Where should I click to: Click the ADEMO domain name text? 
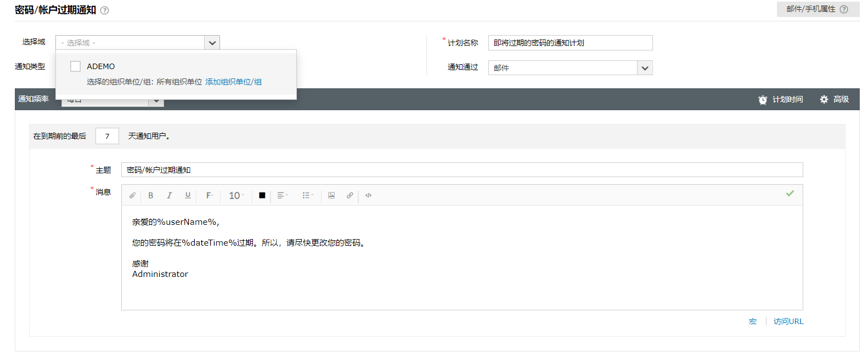click(x=101, y=66)
